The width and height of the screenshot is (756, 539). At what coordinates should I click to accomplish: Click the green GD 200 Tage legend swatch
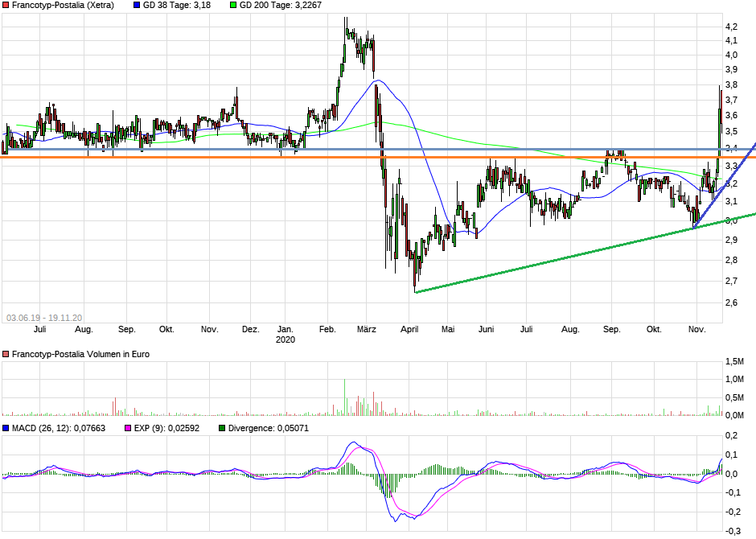[233, 6]
